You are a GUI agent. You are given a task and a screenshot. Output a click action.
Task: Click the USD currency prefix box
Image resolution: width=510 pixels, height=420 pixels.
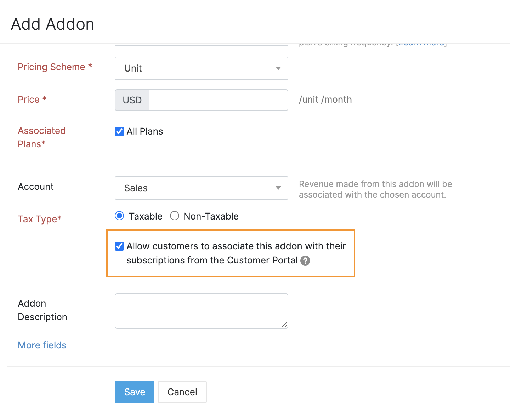[x=132, y=100]
